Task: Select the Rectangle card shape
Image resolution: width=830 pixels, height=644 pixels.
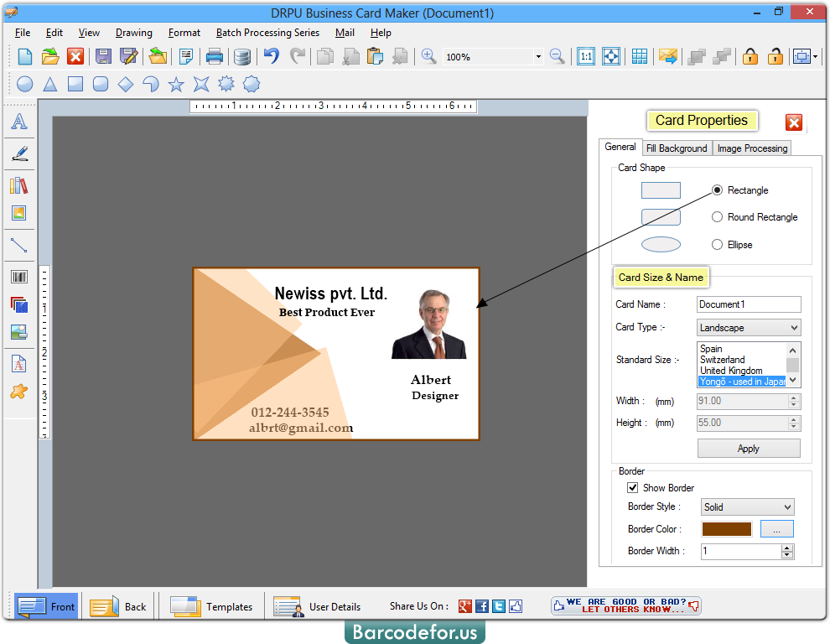Action: (x=718, y=190)
